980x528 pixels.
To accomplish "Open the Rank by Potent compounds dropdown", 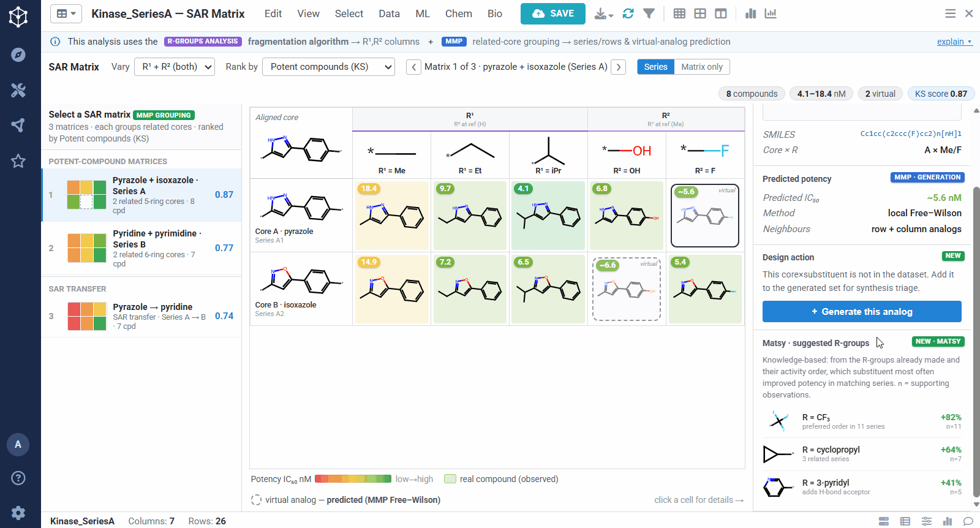I will pos(328,67).
